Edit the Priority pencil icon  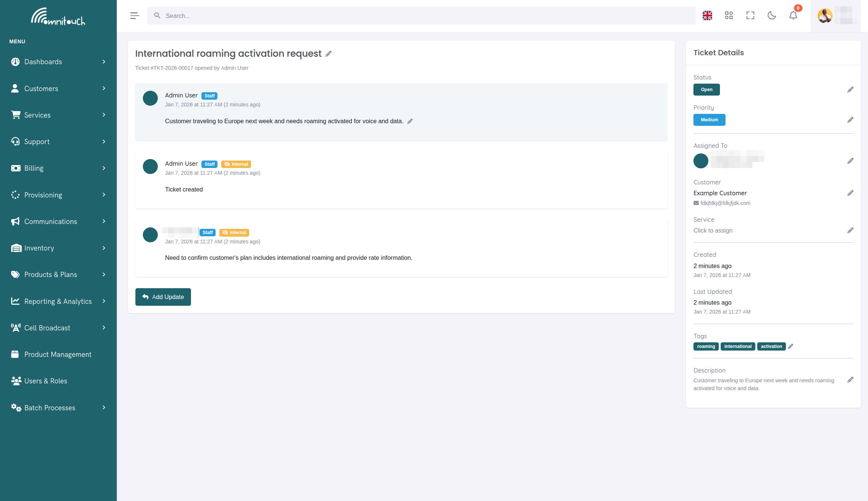(x=850, y=120)
